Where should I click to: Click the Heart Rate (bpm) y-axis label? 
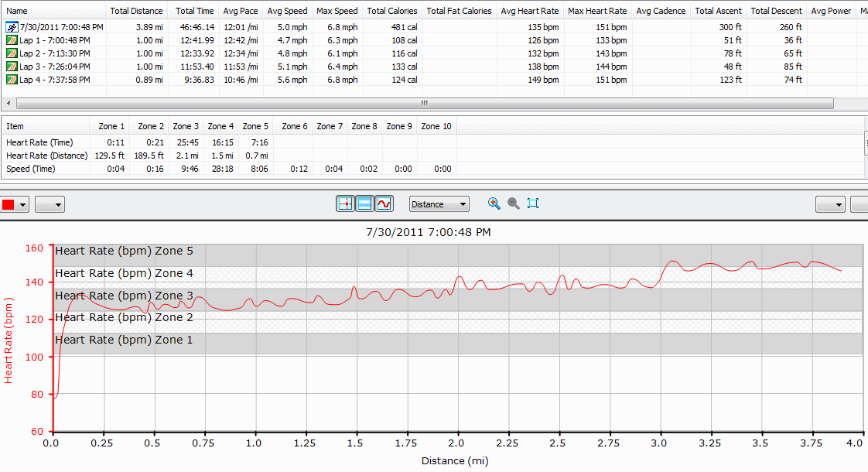pyautogui.click(x=9, y=340)
